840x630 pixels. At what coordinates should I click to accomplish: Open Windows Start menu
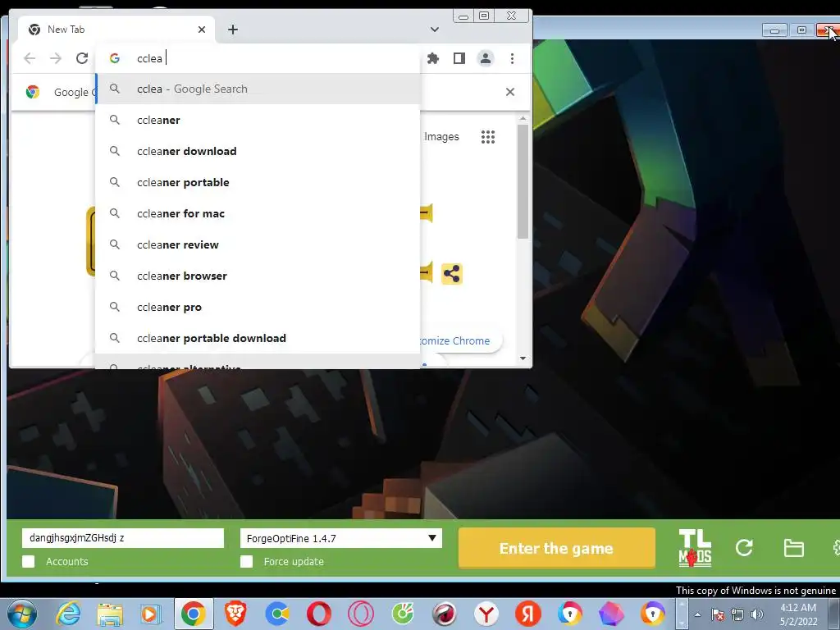coord(22,614)
